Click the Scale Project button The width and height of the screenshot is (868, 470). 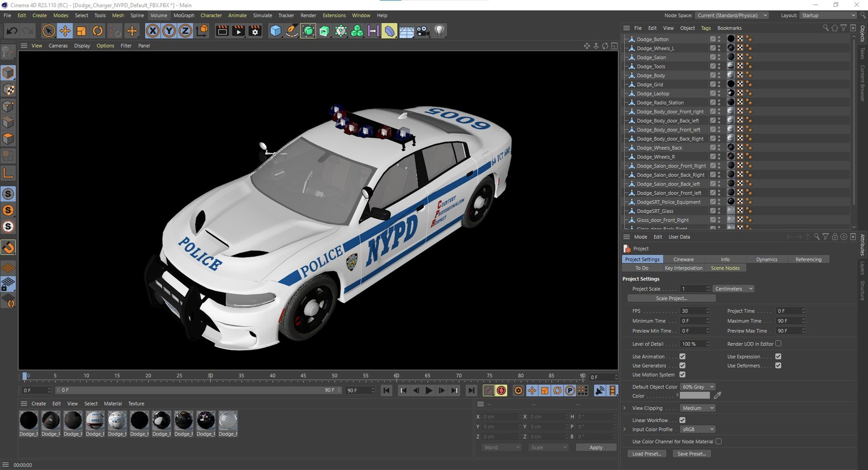point(671,298)
